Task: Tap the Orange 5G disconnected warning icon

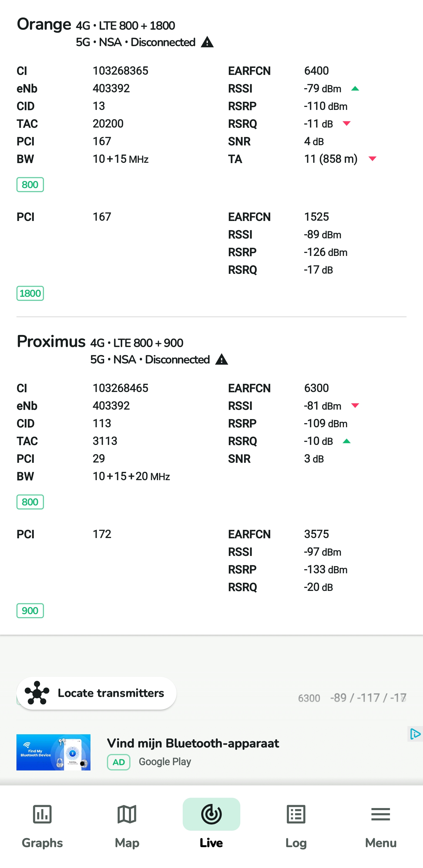Action: [x=207, y=42]
